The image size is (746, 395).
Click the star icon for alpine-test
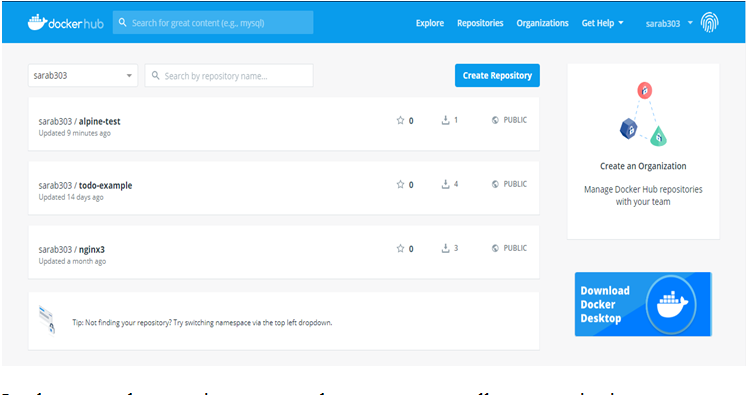click(x=400, y=120)
